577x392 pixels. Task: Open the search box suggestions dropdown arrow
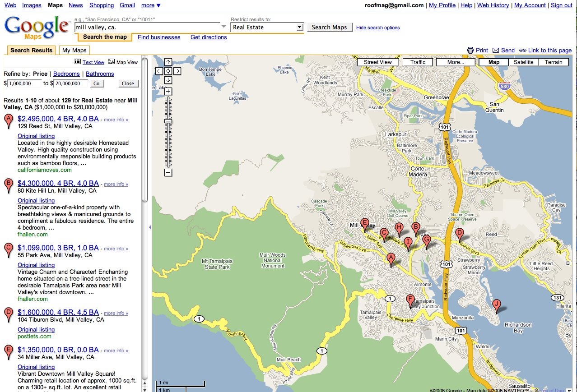pos(223,27)
